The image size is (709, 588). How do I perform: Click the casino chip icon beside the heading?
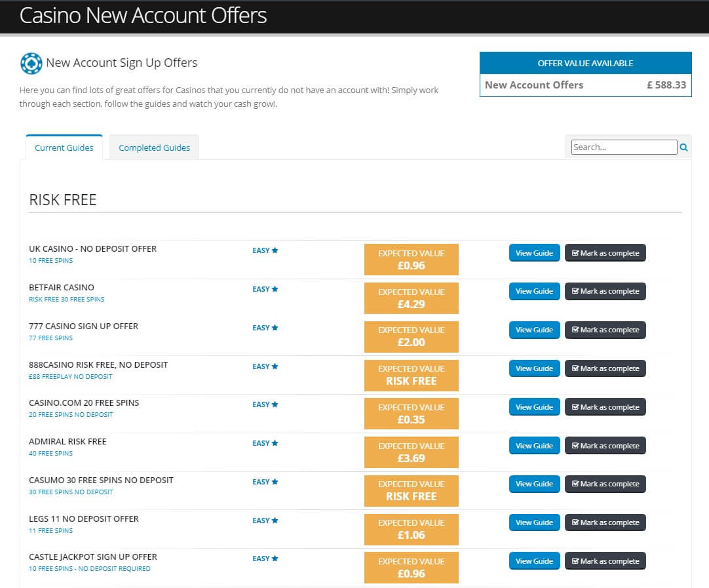31,64
